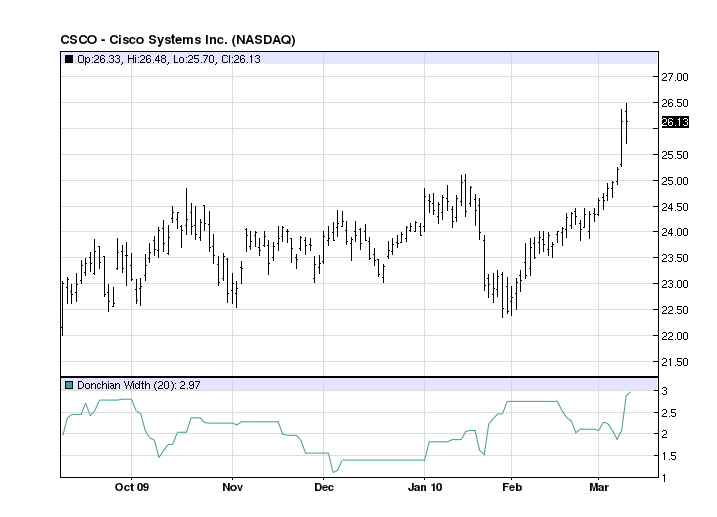Click the Oct 09 date axis label
The width and height of the screenshot is (717, 517).
tap(132, 487)
